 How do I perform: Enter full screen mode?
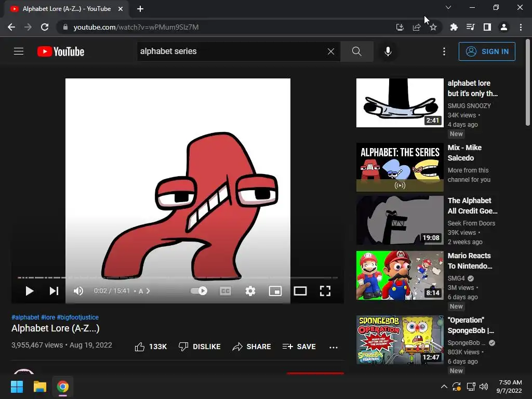pos(325,291)
